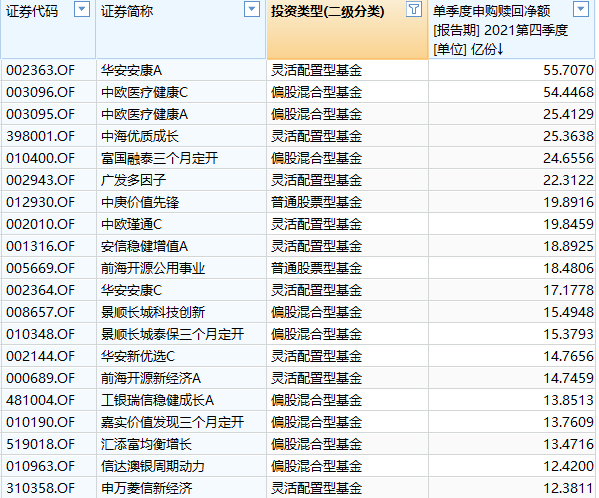Screen dimensions: 599x498
Task: Click the active filter icon on 投资类型(二级分类)
Action: point(414,9)
